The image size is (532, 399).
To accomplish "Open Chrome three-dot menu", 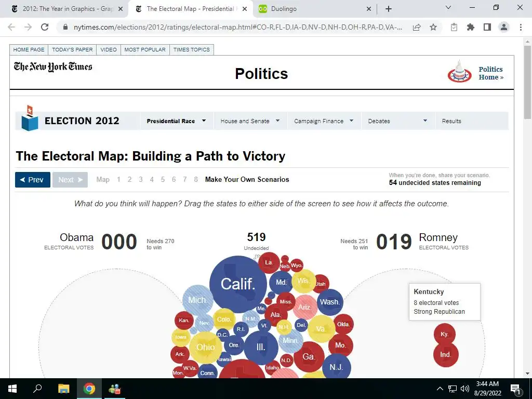I will [x=521, y=27].
